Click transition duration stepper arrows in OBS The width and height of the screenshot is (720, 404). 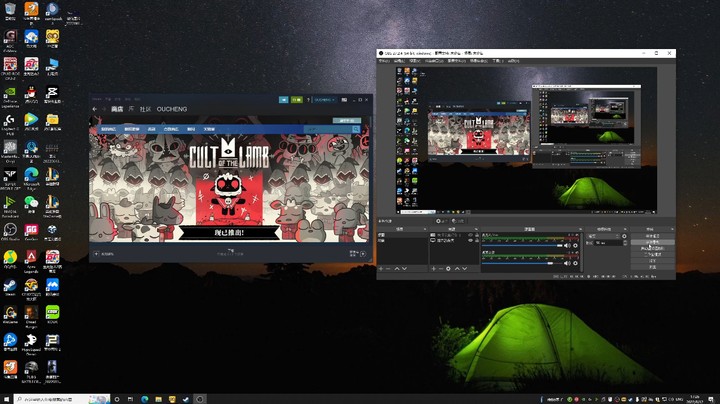tap(624, 243)
